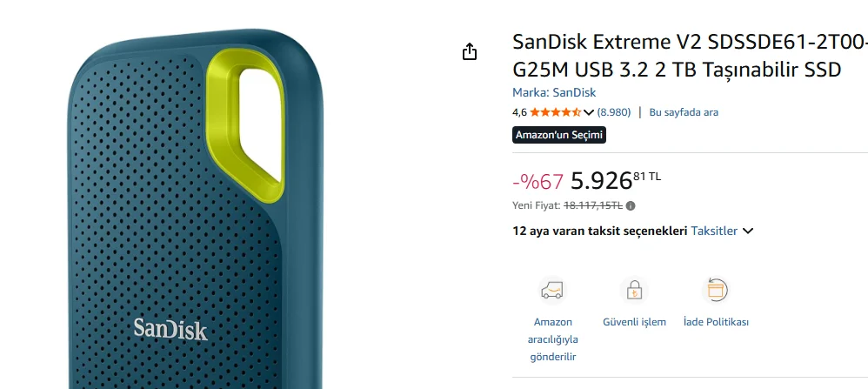Click the İade Politikası return box icon
This screenshot has height=389, width=868.
pos(716,291)
